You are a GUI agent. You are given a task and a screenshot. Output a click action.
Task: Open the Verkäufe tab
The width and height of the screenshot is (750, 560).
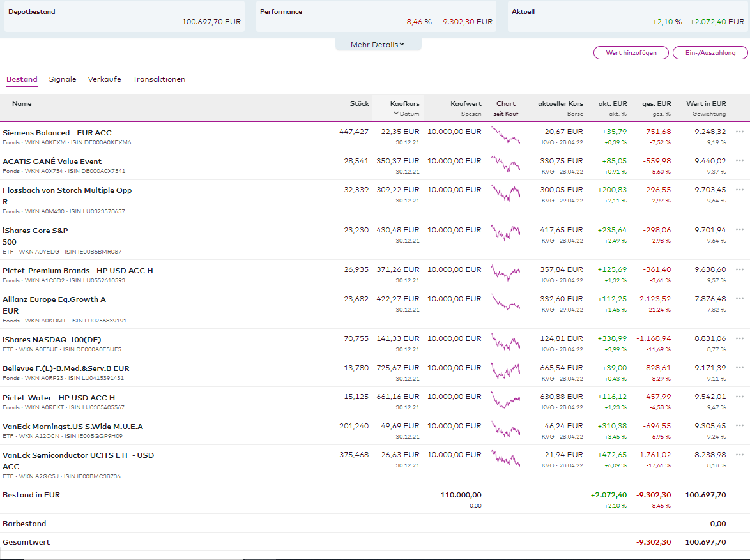[104, 79]
